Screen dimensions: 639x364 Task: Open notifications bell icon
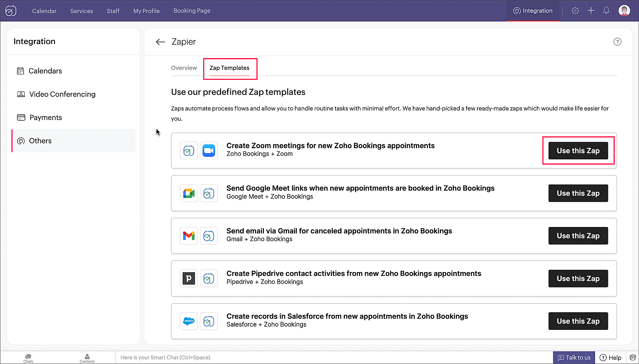pos(606,11)
